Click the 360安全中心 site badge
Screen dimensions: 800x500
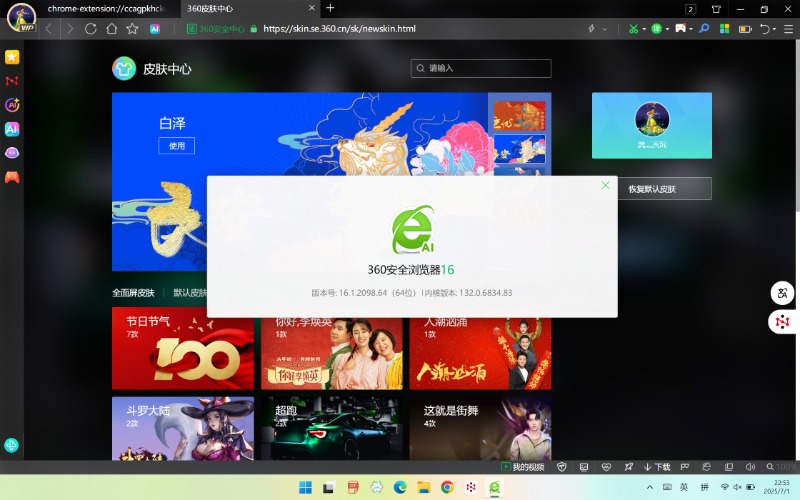(x=216, y=29)
